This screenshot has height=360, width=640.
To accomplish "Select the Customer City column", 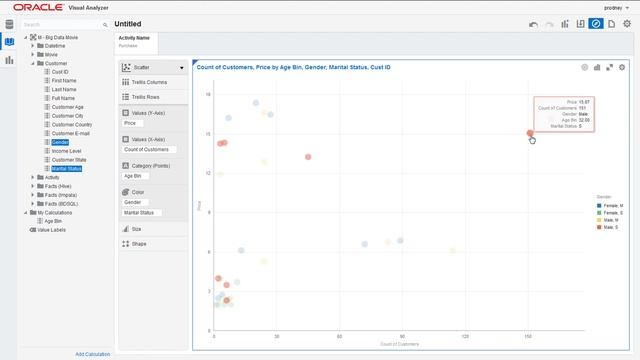I will click(x=67, y=116).
